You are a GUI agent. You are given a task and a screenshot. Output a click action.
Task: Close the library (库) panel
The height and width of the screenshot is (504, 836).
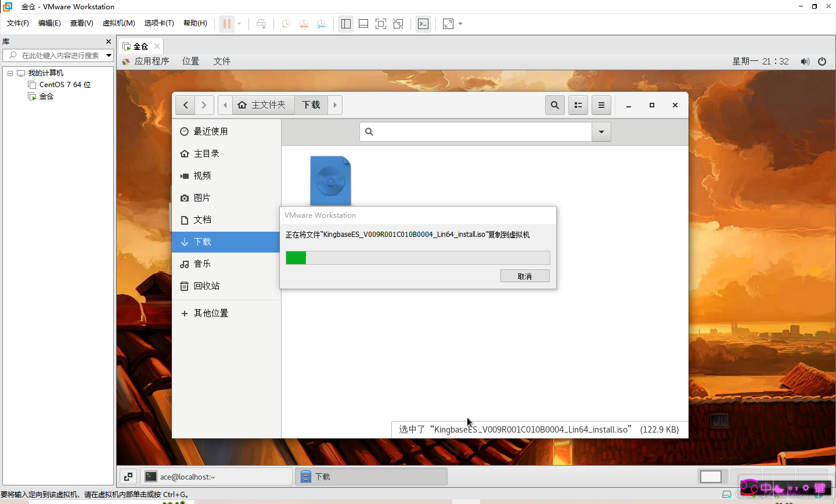click(x=109, y=42)
